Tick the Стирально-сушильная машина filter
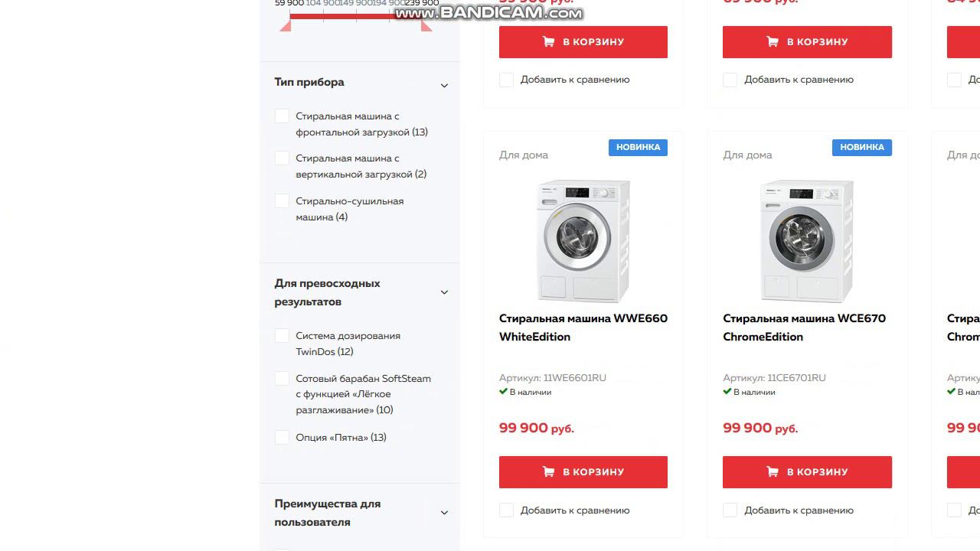Image resolution: width=980 pixels, height=551 pixels. pos(282,201)
